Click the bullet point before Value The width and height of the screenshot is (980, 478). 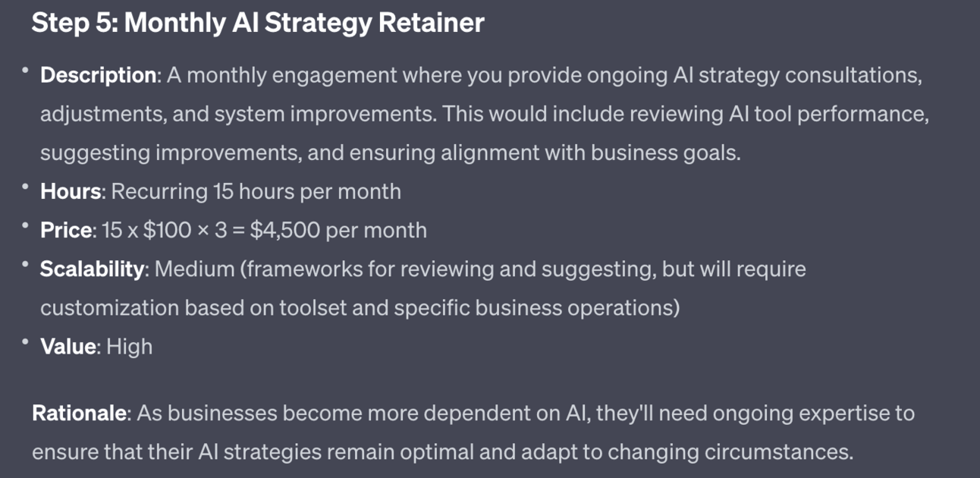25,342
